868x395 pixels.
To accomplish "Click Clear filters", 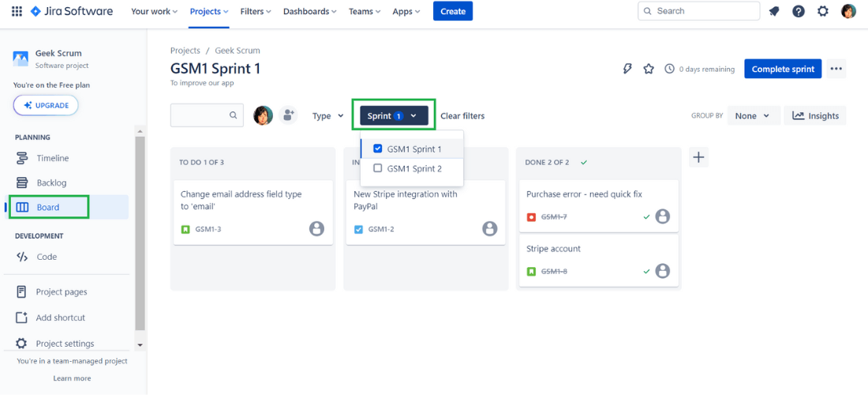I will [x=462, y=116].
